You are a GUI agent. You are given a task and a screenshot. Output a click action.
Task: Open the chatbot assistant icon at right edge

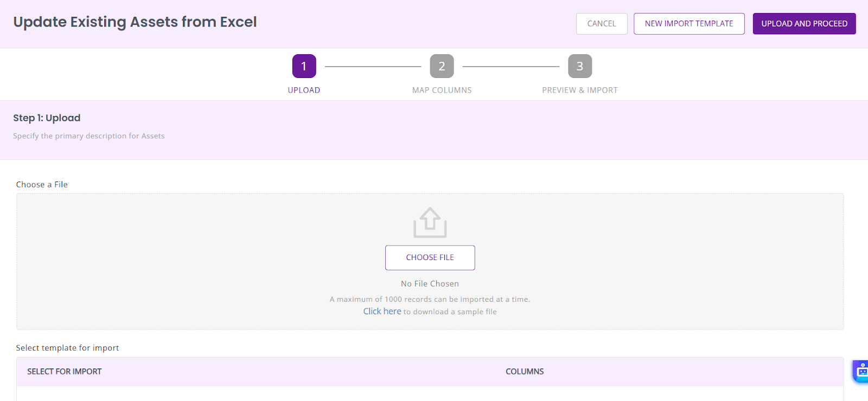860,372
